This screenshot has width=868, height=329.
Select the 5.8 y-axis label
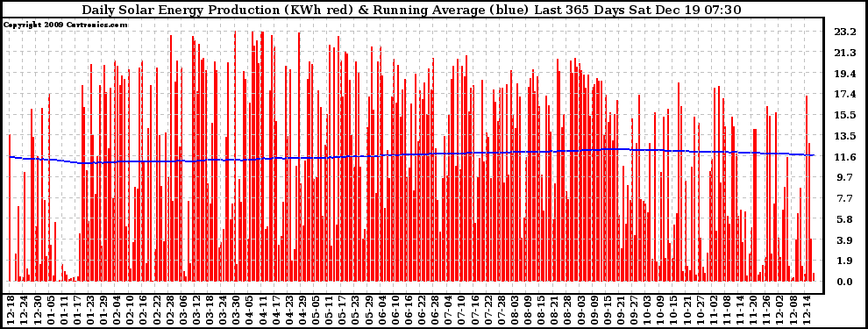tap(844, 219)
